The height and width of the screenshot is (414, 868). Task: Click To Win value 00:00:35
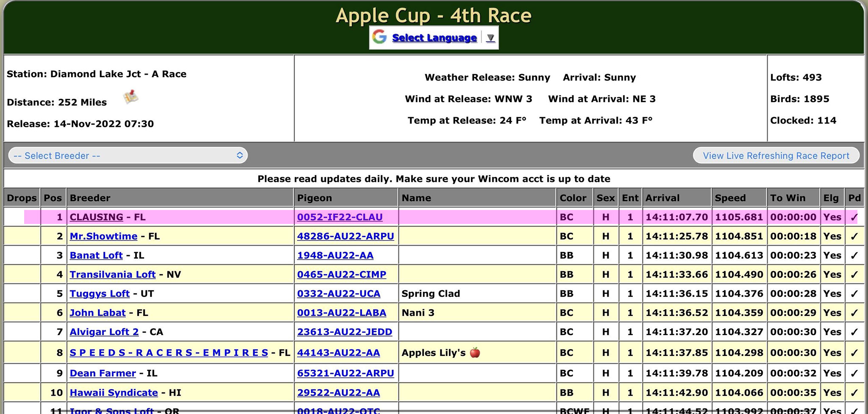click(x=793, y=393)
